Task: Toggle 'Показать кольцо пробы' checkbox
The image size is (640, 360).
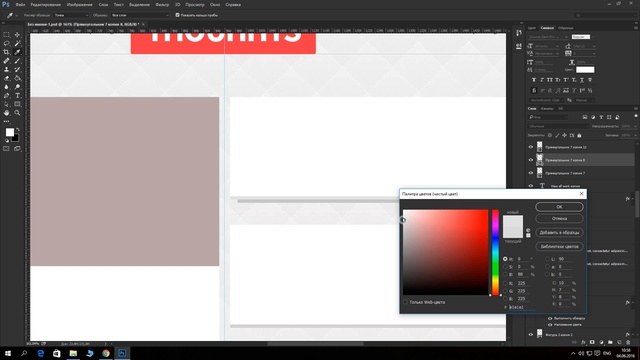Action: pyautogui.click(x=177, y=15)
